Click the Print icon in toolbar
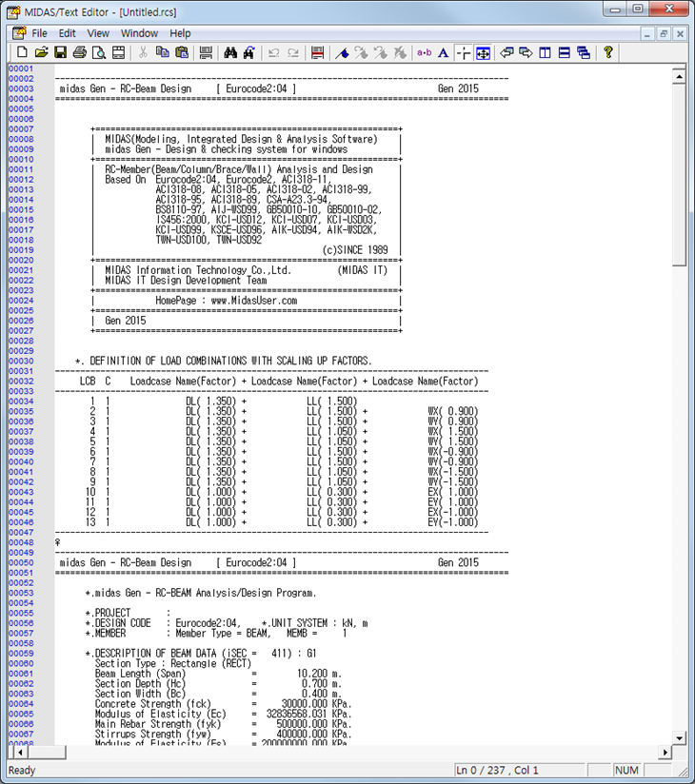 [x=80, y=52]
